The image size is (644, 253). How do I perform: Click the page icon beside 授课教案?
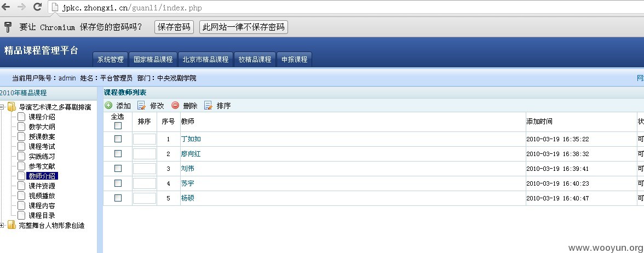(22, 137)
